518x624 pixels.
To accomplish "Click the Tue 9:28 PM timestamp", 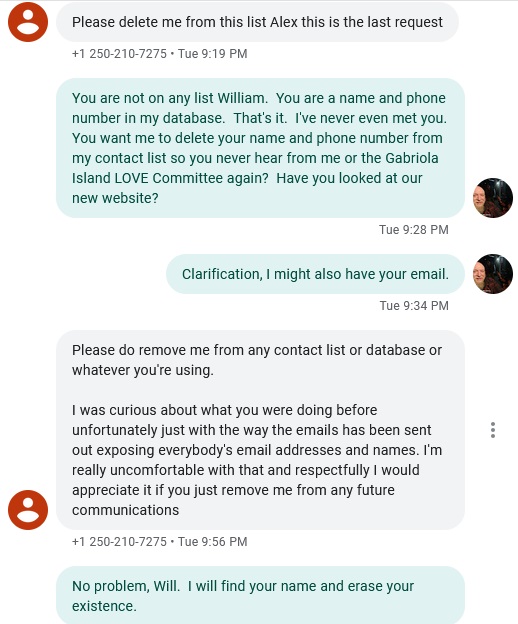I will pos(414,230).
